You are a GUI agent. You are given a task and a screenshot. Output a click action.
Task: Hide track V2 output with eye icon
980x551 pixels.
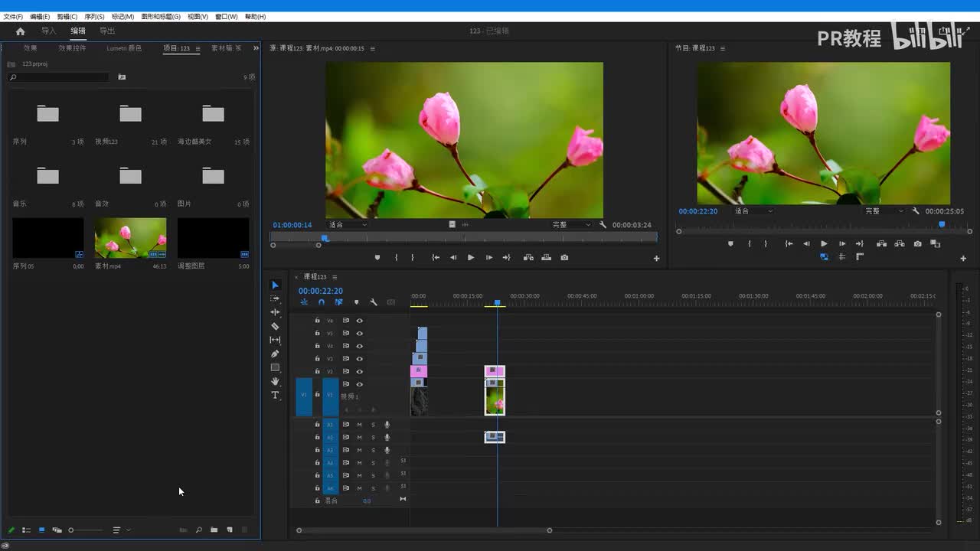359,371
